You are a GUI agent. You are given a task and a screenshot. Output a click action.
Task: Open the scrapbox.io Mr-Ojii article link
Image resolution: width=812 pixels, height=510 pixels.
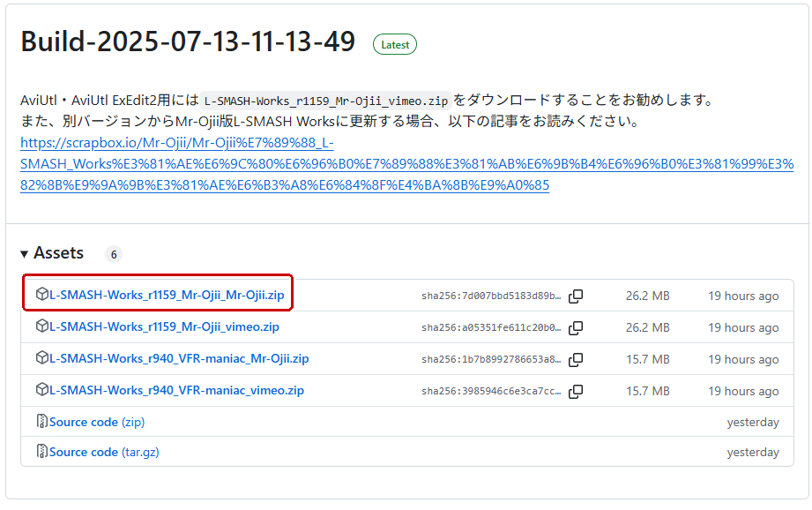pos(406,164)
